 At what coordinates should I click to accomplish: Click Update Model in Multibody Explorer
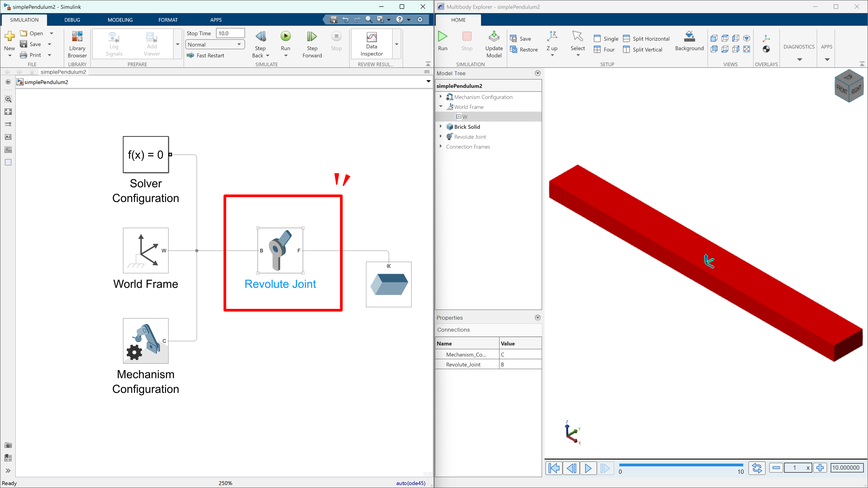tap(494, 44)
